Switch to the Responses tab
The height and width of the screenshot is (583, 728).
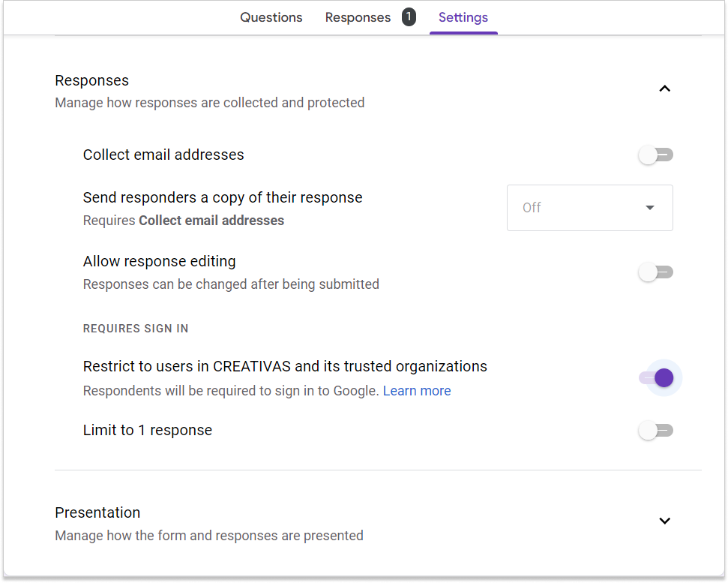coord(358,17)
